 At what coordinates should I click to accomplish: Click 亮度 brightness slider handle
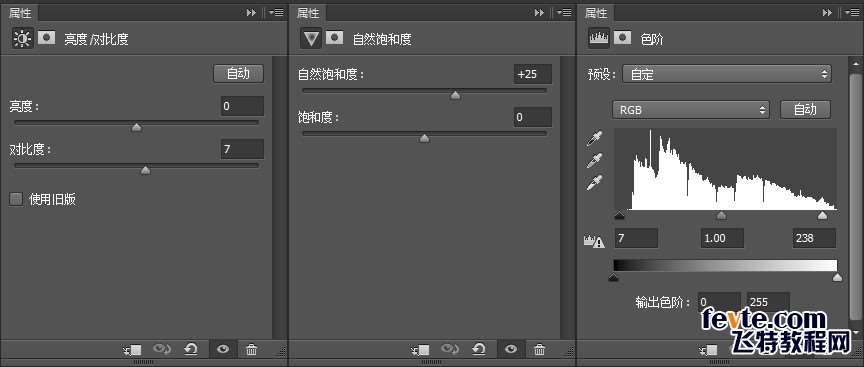tap(137, 128)
